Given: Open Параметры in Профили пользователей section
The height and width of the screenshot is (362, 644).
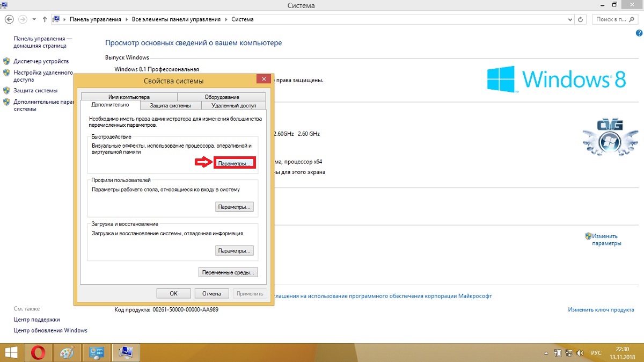Looking at the screenshot, I should pyautogui.click(x=235, y=207).
